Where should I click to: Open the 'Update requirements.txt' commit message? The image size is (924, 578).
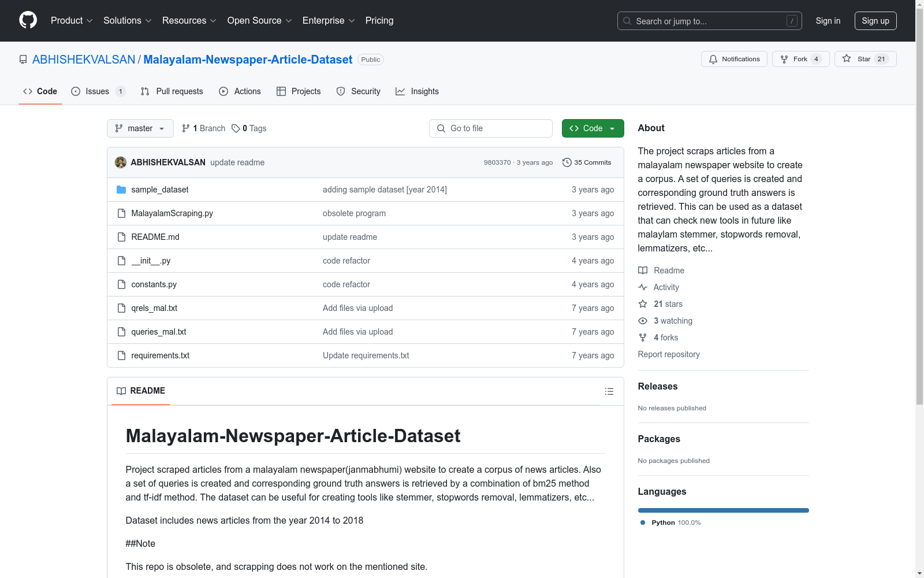coord(366,355)
